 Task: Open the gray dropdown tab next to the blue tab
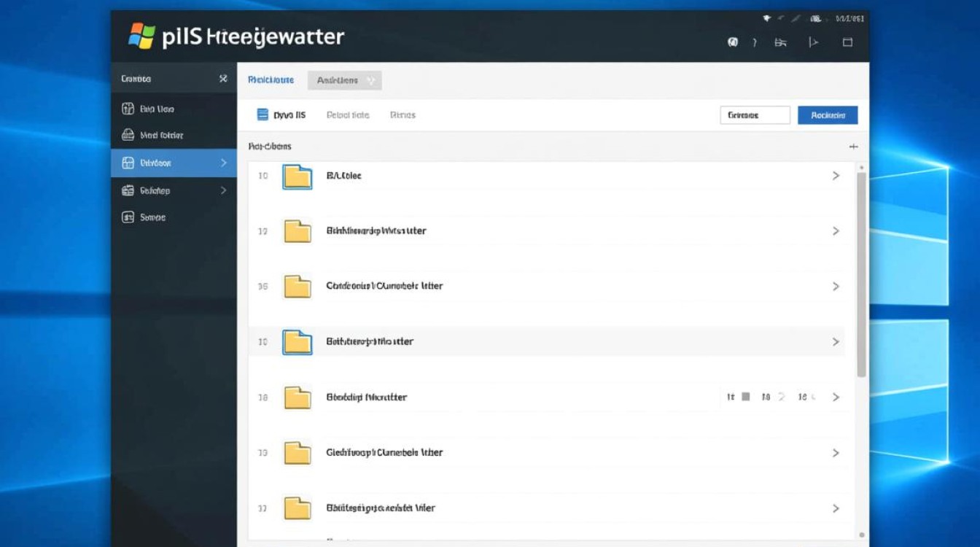(x=345, y=80)
